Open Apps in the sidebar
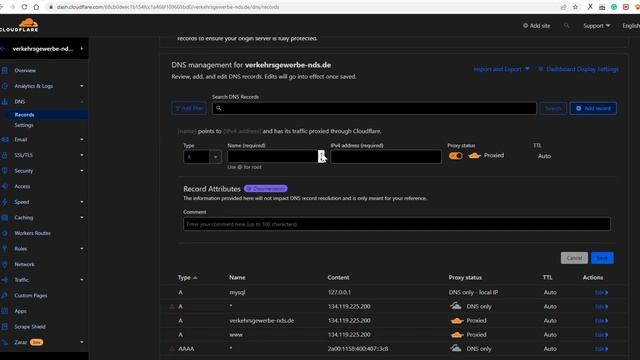Image resolution: width=640 pixels, height=360 pixels. point(20,311)
